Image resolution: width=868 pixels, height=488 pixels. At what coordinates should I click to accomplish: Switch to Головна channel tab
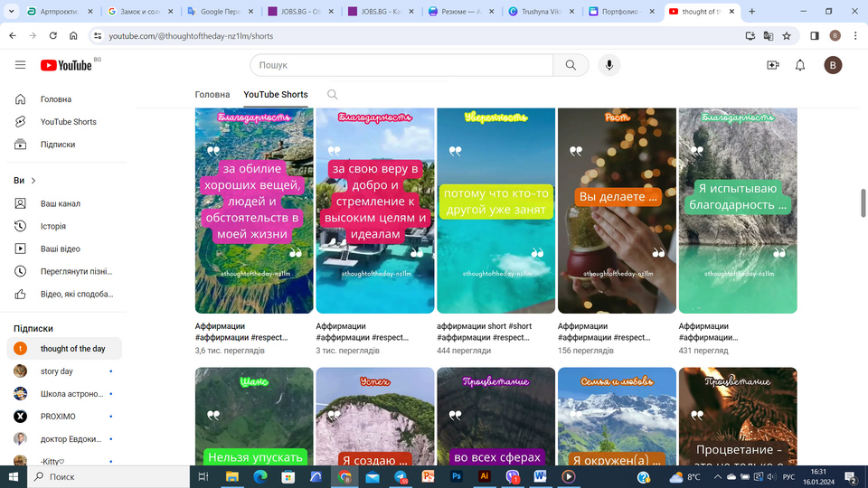click(212, 95)
